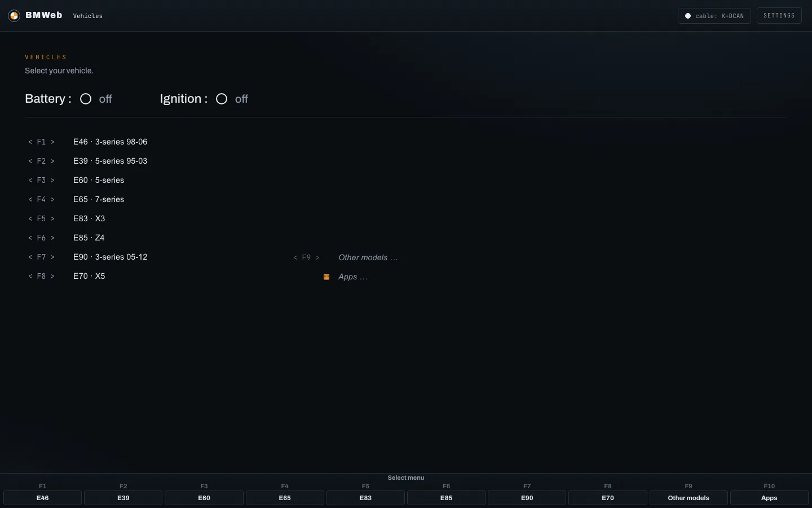Open Other models … list entry

(x=368, y=257)
